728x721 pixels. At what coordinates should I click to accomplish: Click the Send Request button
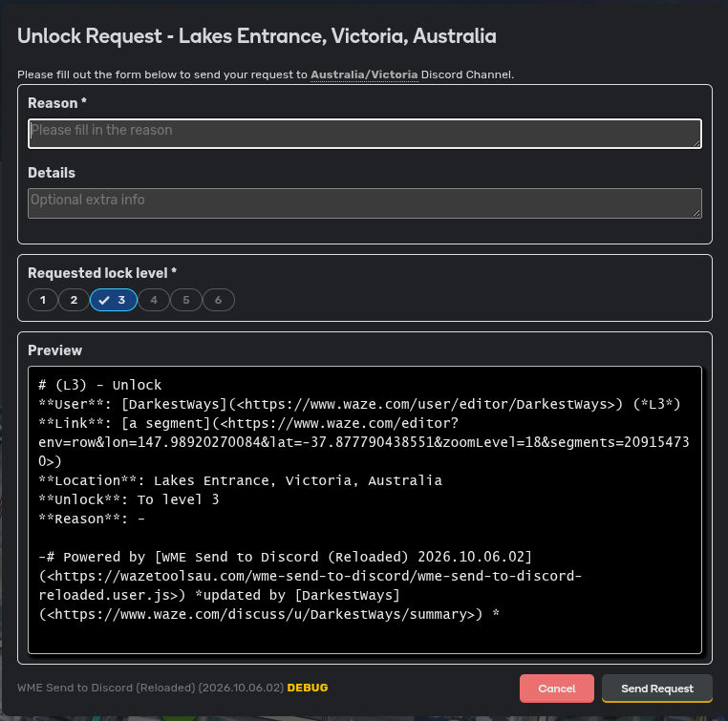[657, 689]
